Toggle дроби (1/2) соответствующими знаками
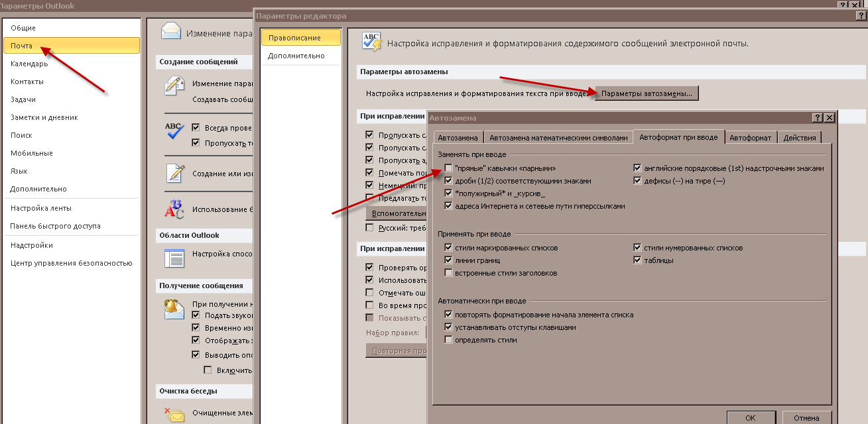Viewport: 868px width, 424px height. pyautogui.click(x=449, y=181)
